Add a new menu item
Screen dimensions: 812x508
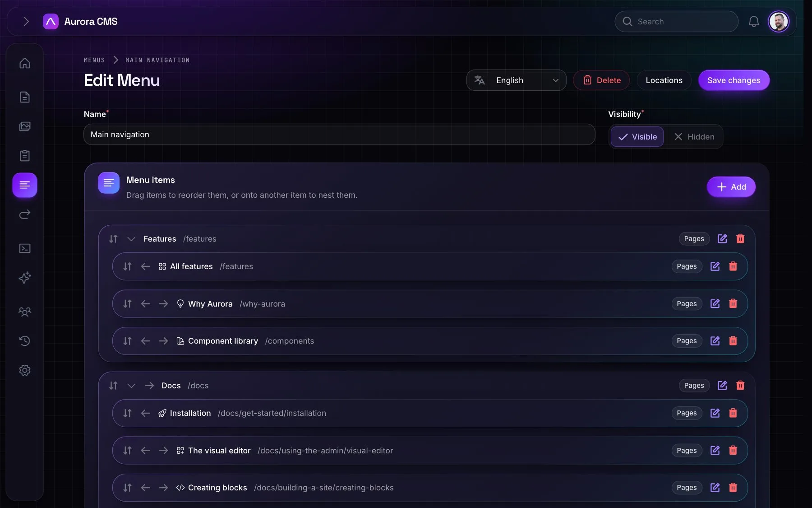(x=731, y=187)
